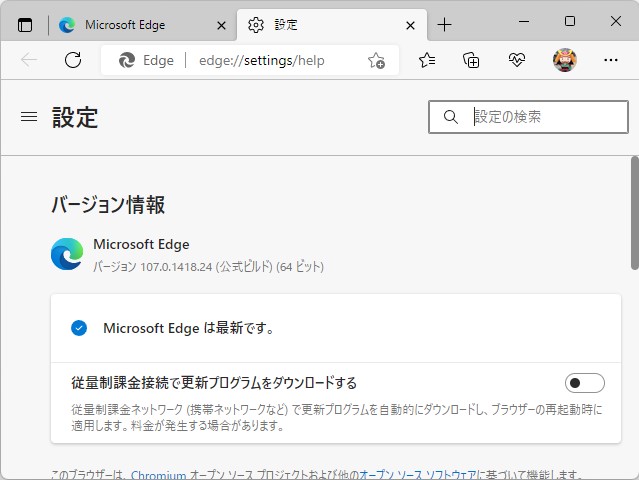This screenshot has width=639, height=480.
Task: Click the blue up-to-date checkmark icon
Action: pyautogui.click(x=79, y=328)
